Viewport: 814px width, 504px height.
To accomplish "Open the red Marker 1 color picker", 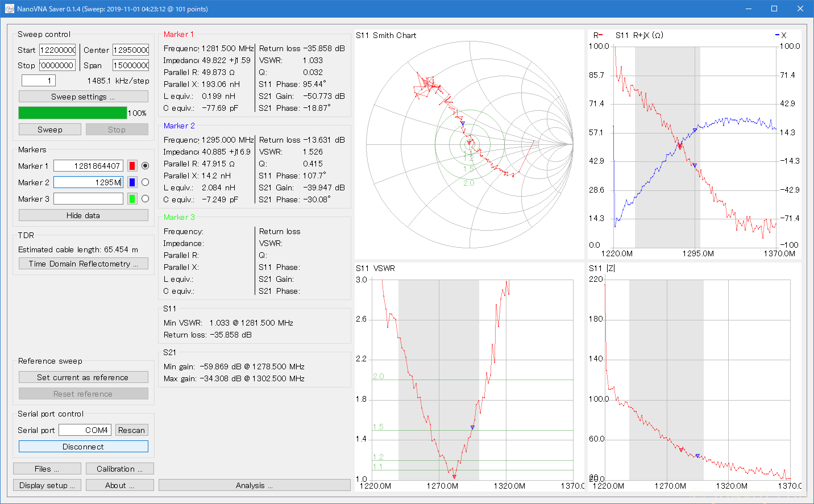I will click(132, 166).
